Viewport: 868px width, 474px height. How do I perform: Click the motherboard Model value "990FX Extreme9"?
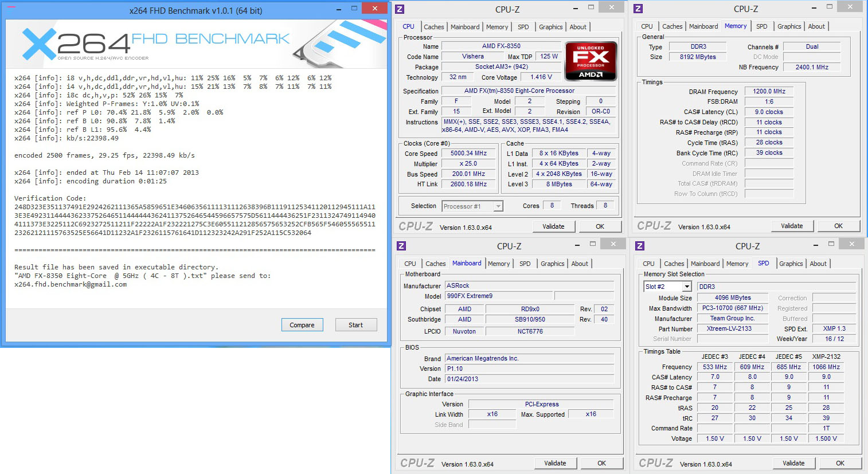tap(499, 296)
